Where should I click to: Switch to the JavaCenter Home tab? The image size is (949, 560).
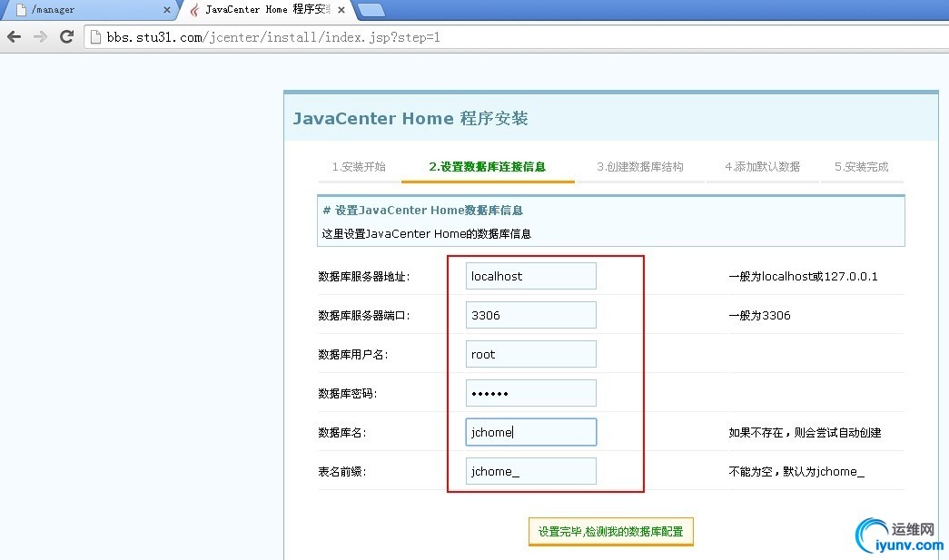(266, 10)
